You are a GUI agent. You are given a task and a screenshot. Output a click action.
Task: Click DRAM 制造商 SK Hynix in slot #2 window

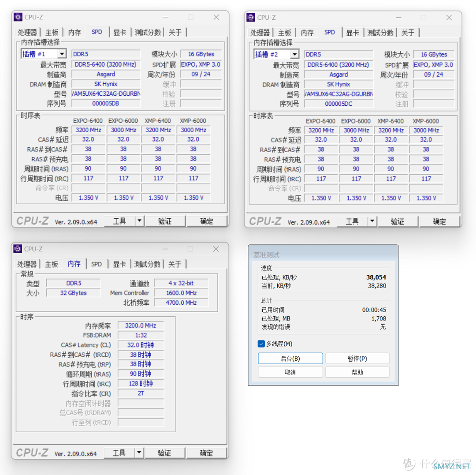click(339, 84)
